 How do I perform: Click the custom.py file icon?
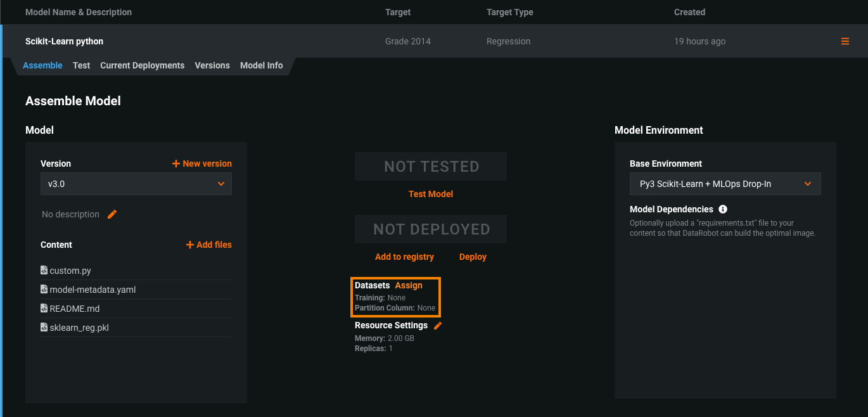coord(44,271)
